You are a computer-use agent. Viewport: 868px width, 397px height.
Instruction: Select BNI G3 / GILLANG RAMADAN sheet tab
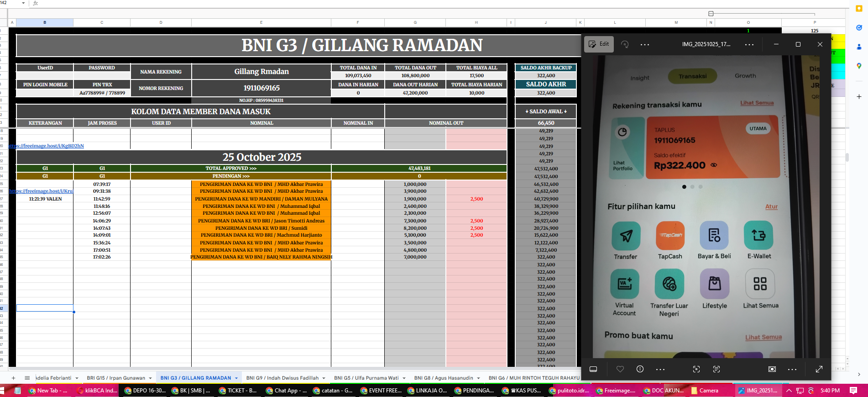point(195,378)
